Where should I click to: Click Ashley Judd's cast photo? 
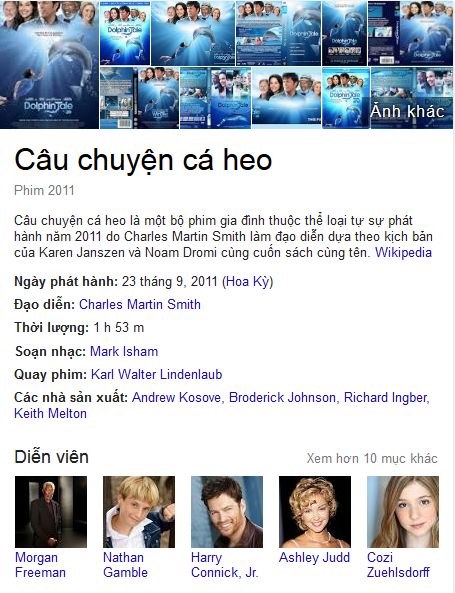(315, 512)
